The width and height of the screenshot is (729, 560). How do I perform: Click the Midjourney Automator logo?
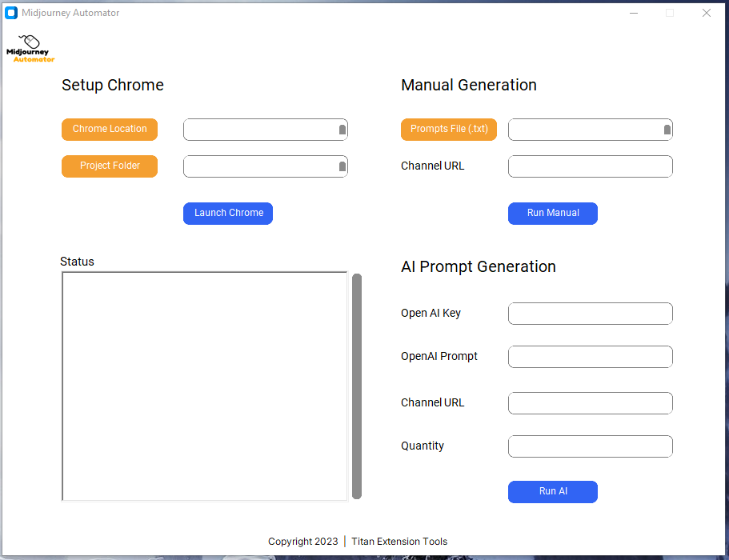coord(30,49)
